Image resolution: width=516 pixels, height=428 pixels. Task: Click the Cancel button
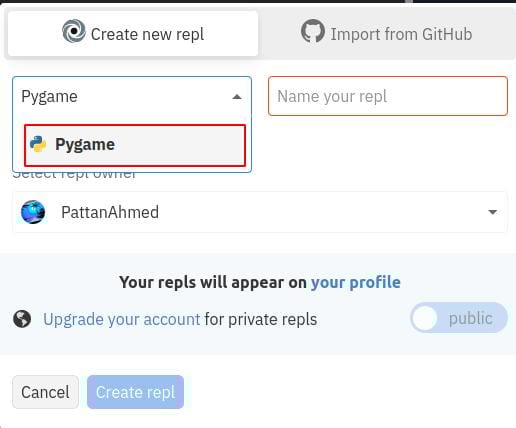click(x=45, y=392)
